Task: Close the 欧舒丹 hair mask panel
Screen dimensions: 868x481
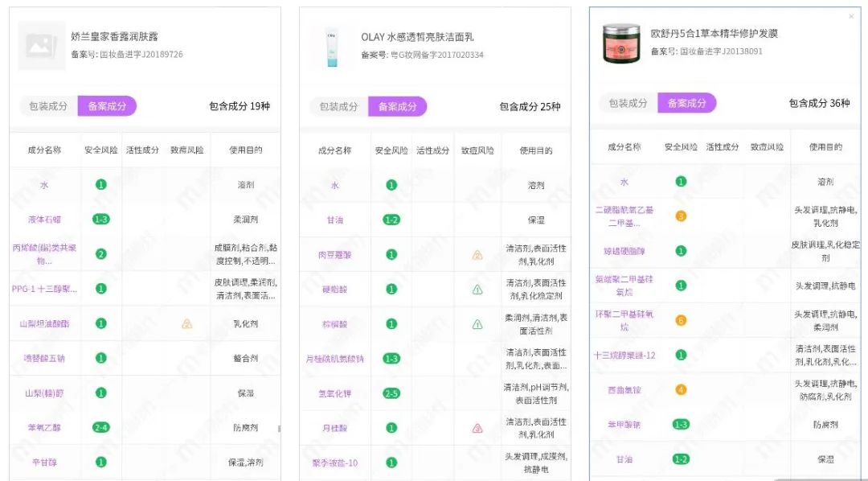Action: pyautogui.click(x=851, y=17)
